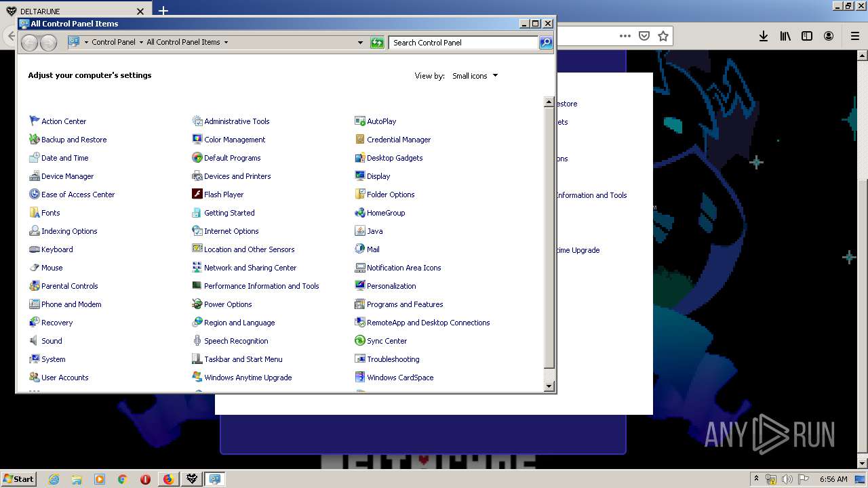This screenshot has height=488, width=868.
Task: Open the View by Small icons dropdown
Action: pyautogui.click(x=475, y=76)
